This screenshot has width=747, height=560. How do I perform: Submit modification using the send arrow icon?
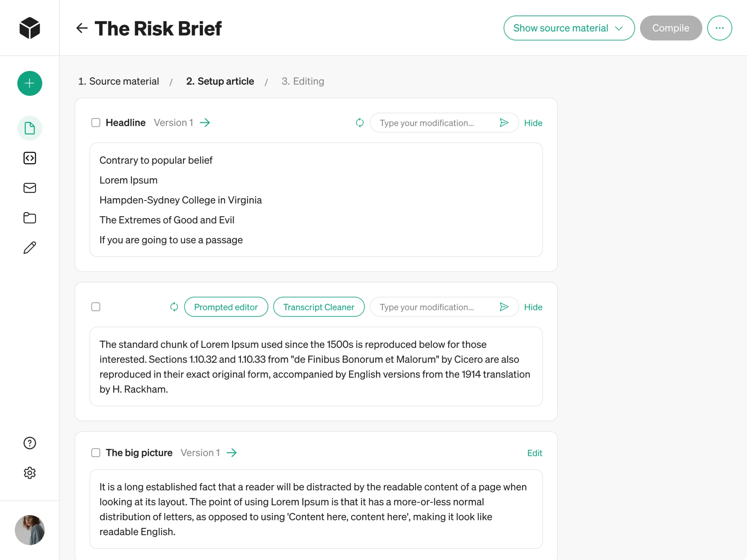coord(504,122)
